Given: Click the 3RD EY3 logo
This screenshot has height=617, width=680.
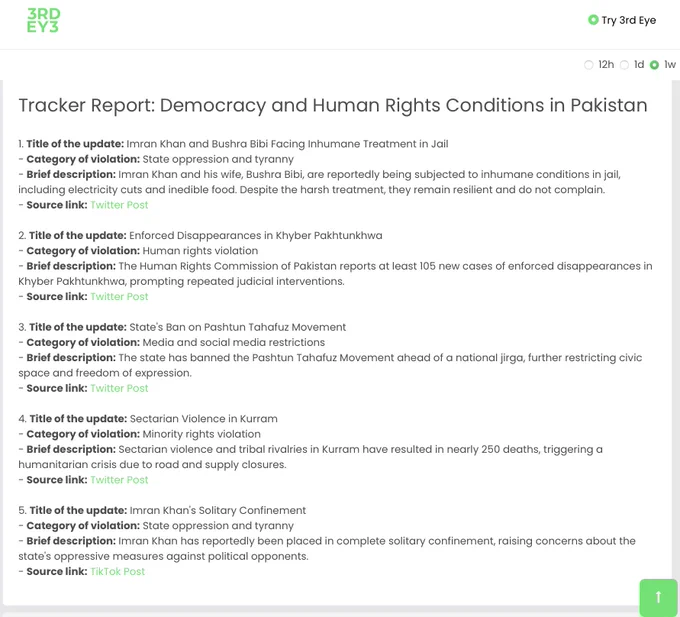Looking at the screenshot, I should (44, 20).
